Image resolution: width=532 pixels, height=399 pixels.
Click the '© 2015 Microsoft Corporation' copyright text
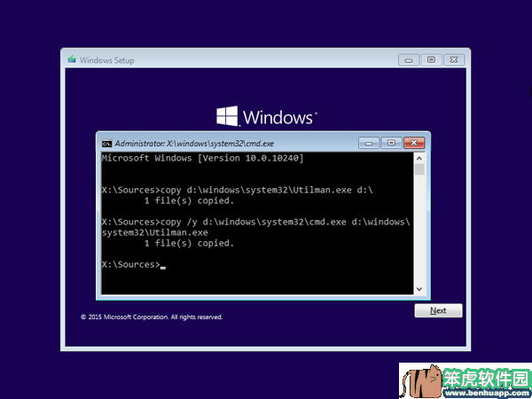[152, 317]
